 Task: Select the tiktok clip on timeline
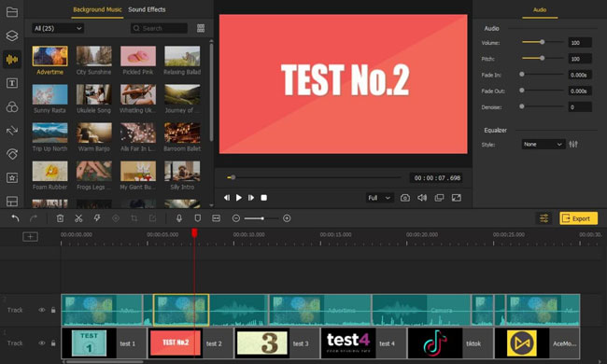point(450,343)
